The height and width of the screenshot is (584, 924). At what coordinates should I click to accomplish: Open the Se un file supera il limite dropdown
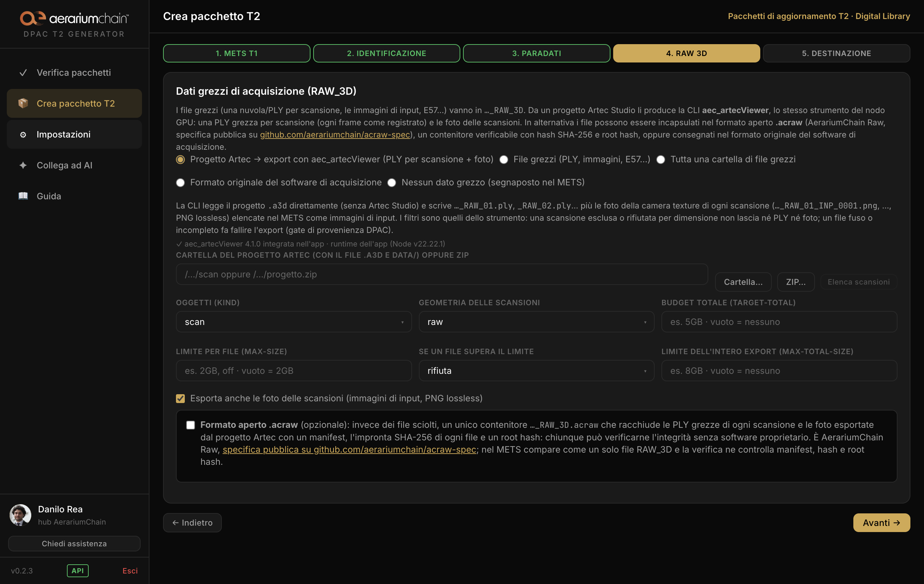(x=536, y=370)
